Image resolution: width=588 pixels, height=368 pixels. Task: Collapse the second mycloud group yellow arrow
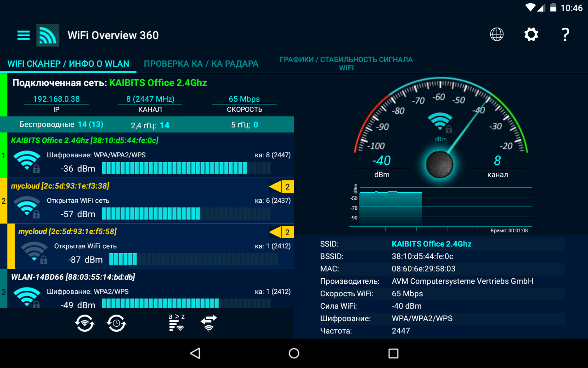point(281,232)
